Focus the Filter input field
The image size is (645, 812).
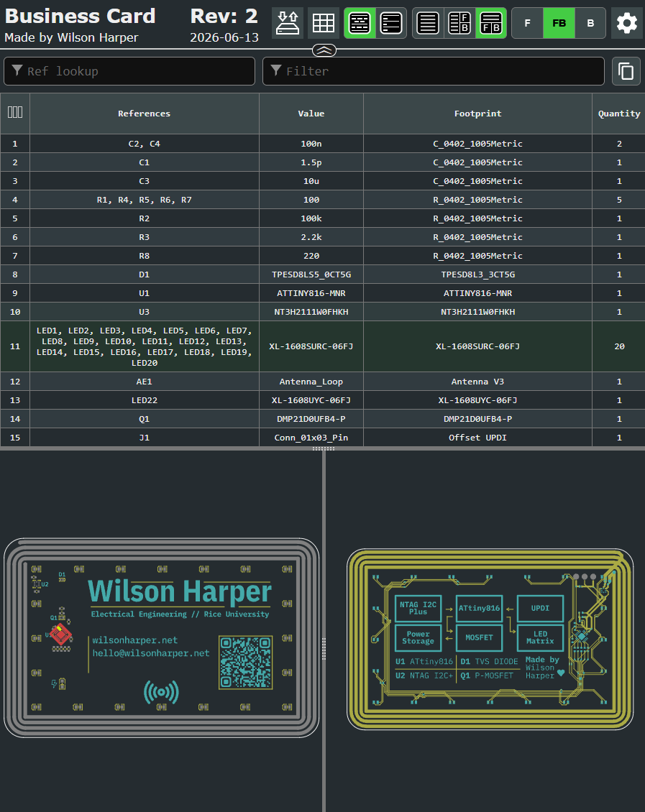(434, 71)
